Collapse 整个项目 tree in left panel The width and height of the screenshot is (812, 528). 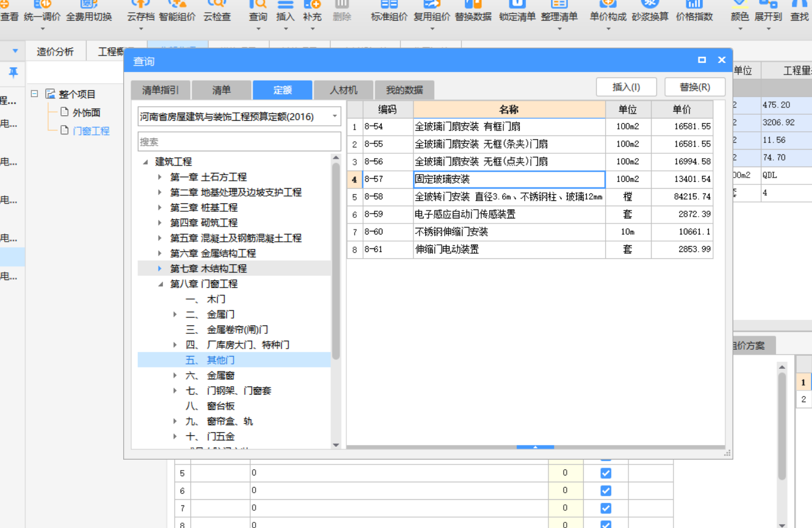[35, 94]
